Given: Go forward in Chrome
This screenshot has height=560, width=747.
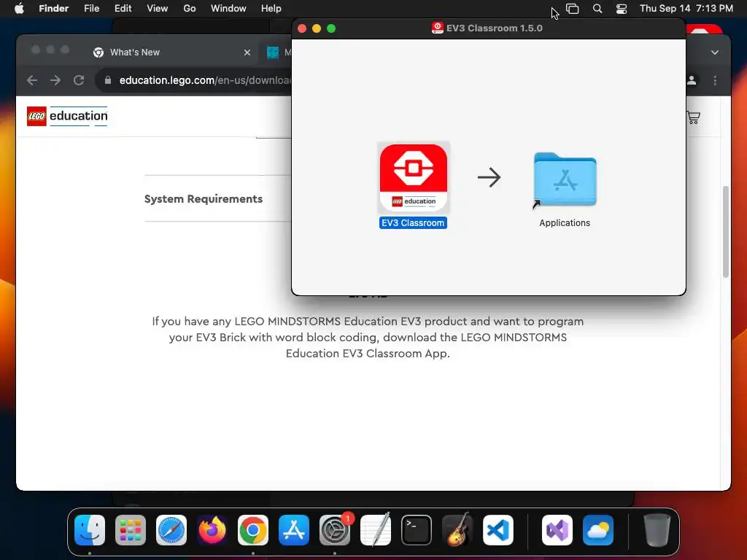Looking at the screenshot, I should 55,80.
